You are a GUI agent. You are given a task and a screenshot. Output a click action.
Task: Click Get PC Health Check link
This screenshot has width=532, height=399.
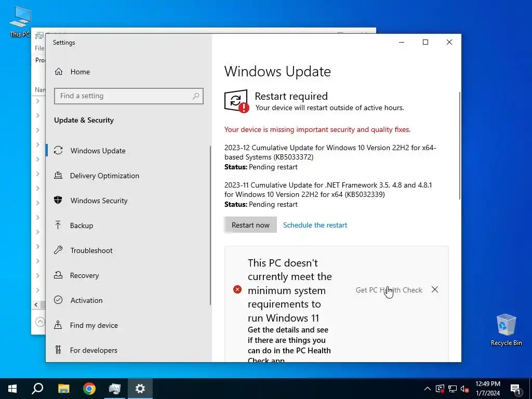pyautogui.click(x=389, y=290)
